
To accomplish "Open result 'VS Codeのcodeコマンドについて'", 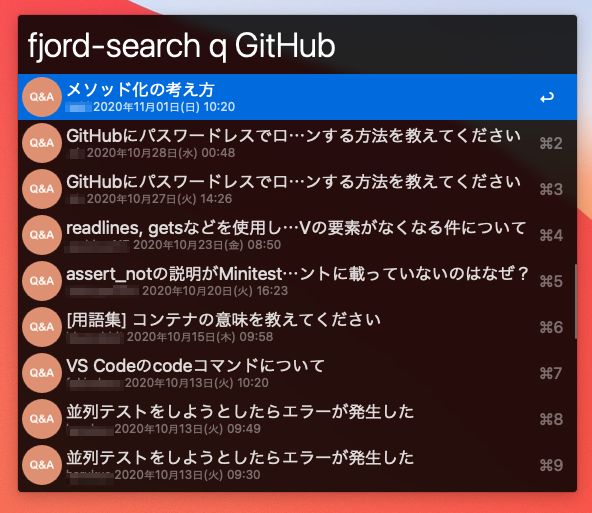I will [297, 373].
